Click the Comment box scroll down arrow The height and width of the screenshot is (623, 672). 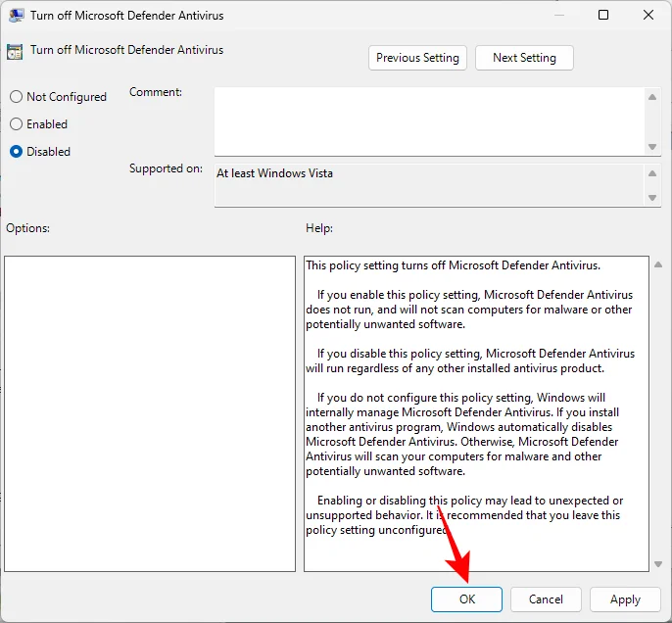click(652, 147)
